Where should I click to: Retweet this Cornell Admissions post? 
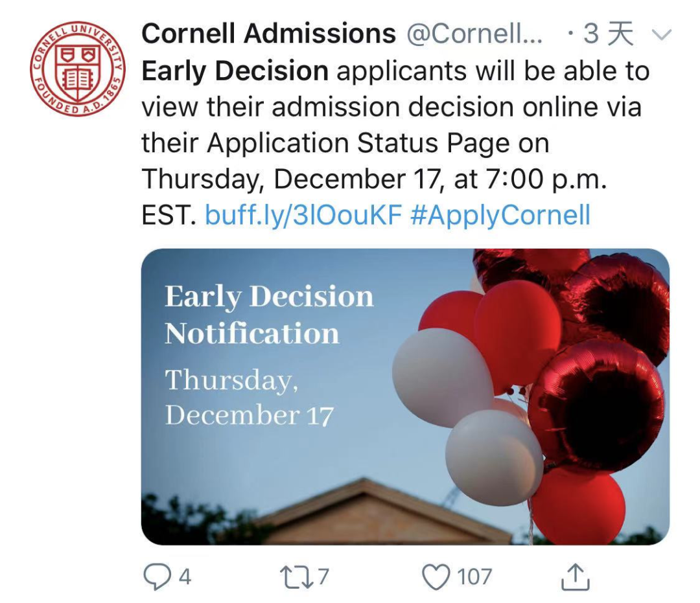coord(297,576)
